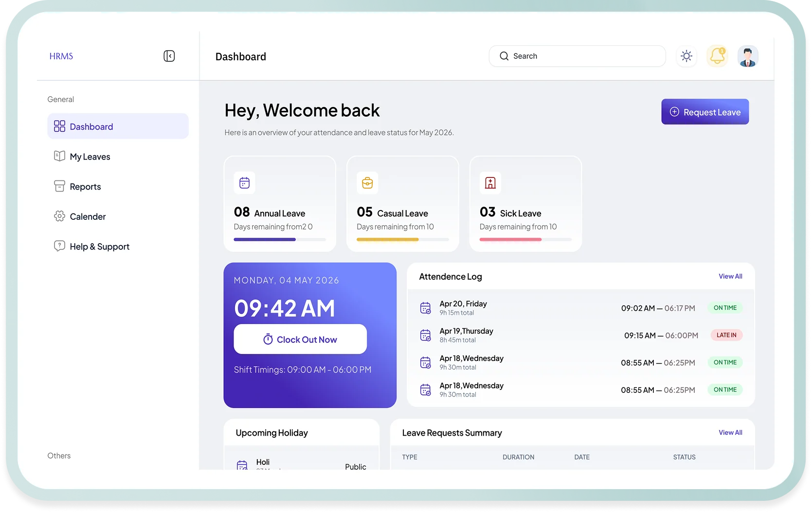Image resolution: width=812 pixels, height=513 pixels.
Task: Click the Help & Support question icon
Action: tap(59, 246)
